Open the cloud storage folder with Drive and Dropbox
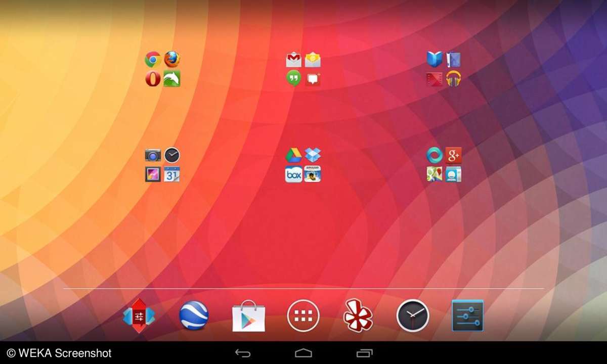Image resolution: width=607 pixels, height=364 pixels. [303, 164]
